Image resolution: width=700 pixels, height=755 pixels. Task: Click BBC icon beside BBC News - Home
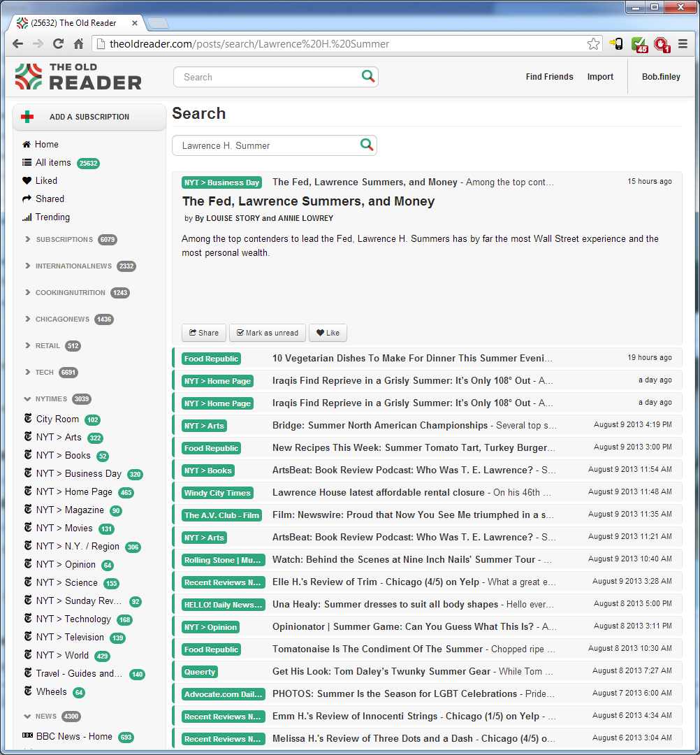pyautogui.click(x=27, y=735)
